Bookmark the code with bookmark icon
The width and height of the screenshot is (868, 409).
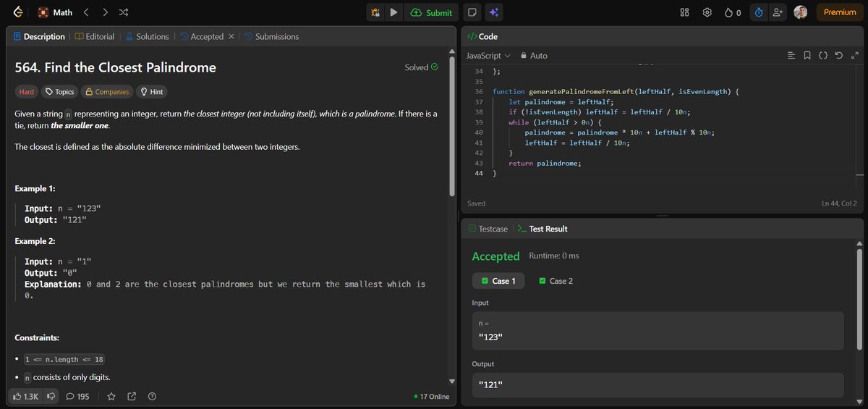click(x=807, y=56)
